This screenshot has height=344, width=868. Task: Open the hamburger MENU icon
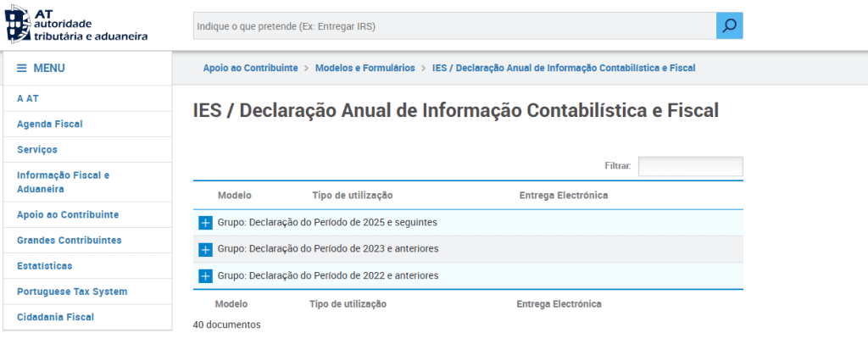click(x=22, y=68)
